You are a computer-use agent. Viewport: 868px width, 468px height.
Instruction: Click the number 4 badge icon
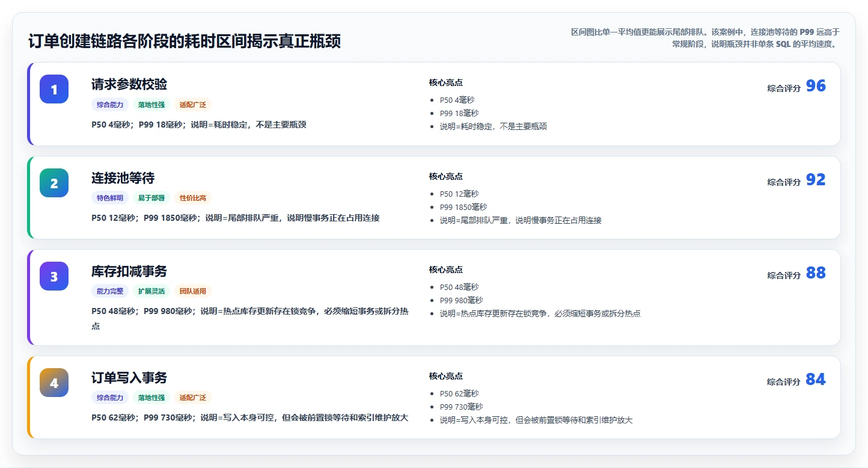click(54, 383)
